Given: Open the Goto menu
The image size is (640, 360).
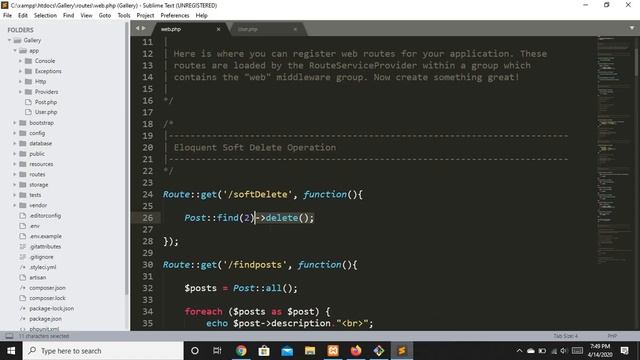Looking at the screenshot, I should click(104, 15).
